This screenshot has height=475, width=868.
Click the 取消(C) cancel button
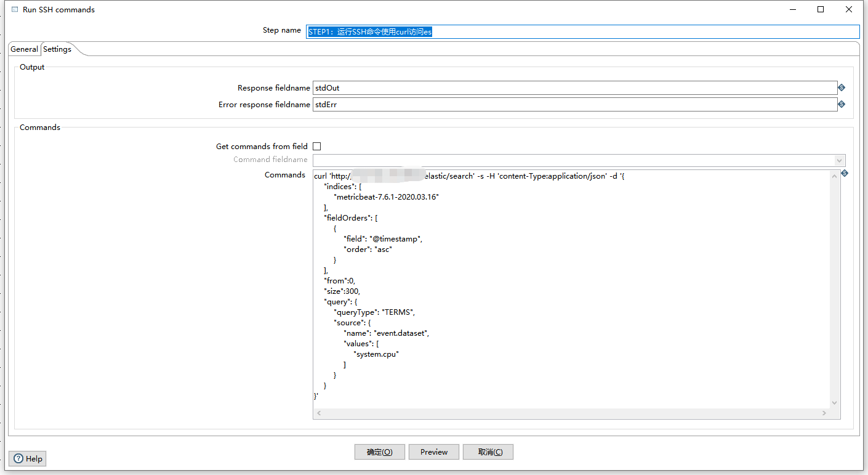coord(488,452)
